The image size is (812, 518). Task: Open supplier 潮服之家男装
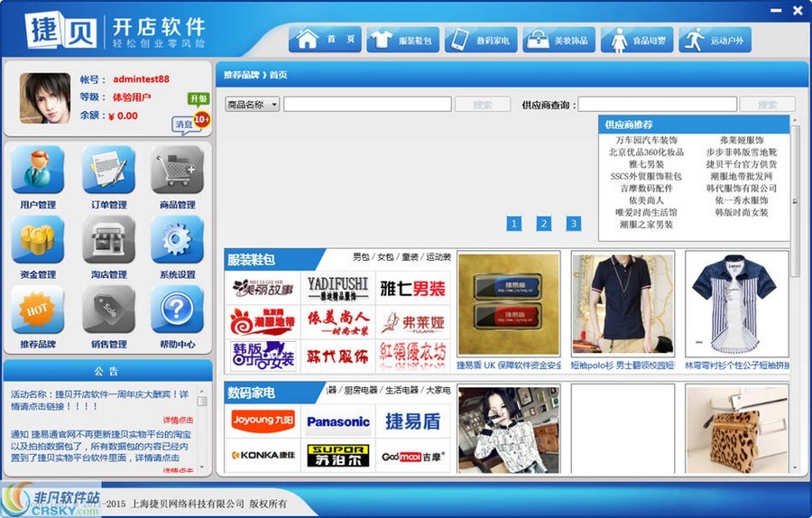tap(646, 225)
